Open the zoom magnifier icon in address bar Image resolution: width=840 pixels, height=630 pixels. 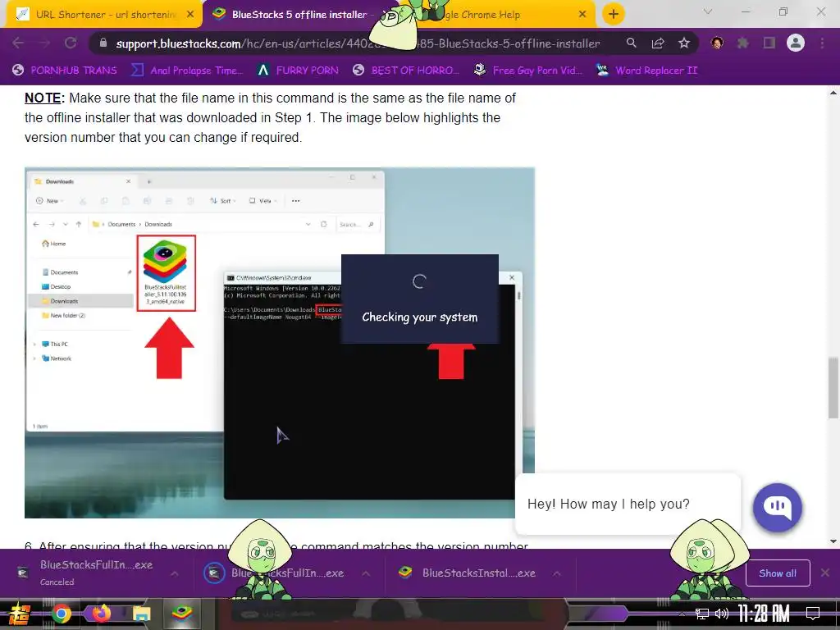tap(631, 43)
